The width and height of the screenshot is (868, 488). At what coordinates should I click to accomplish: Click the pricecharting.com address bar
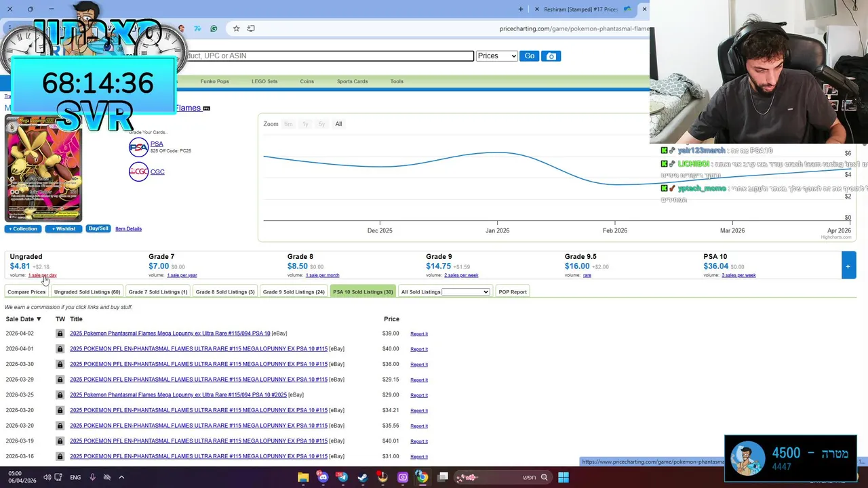tap(574, 28)
